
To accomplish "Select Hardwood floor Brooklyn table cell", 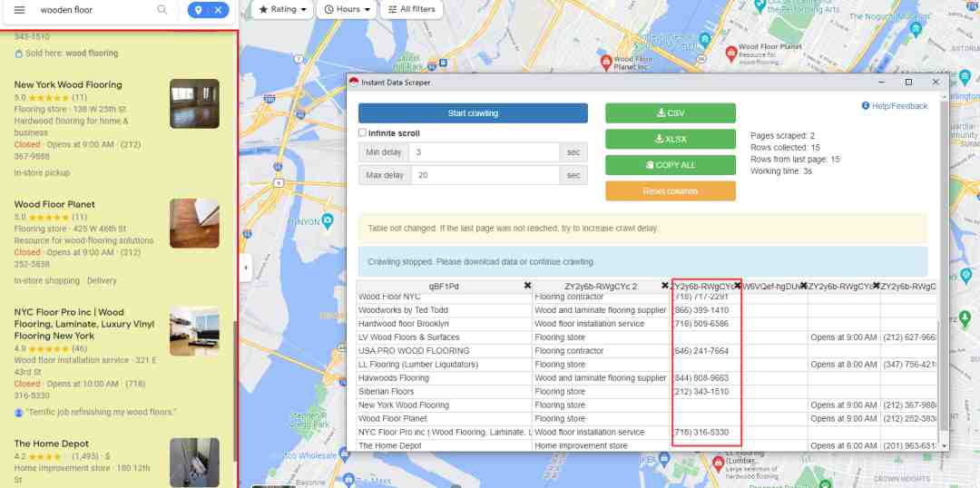I will point(445,324).
